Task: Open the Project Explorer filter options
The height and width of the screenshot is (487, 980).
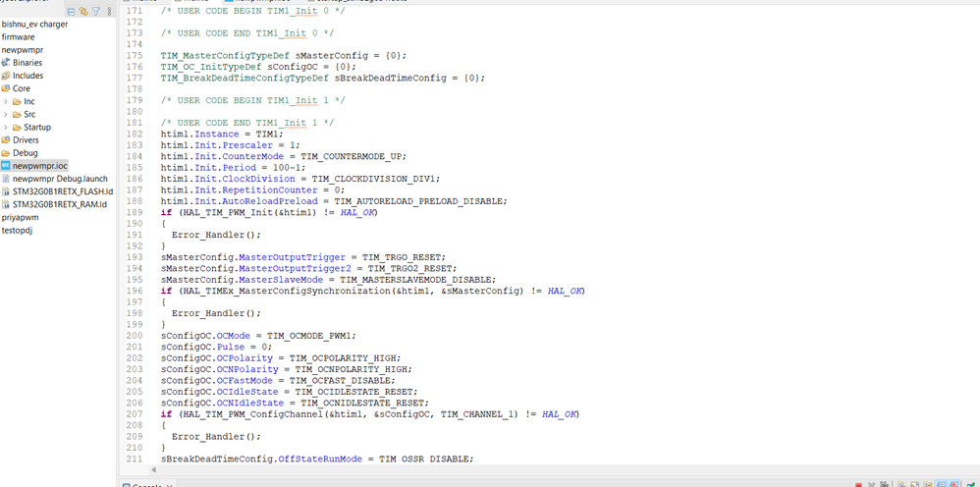Action: pos(96,11)
